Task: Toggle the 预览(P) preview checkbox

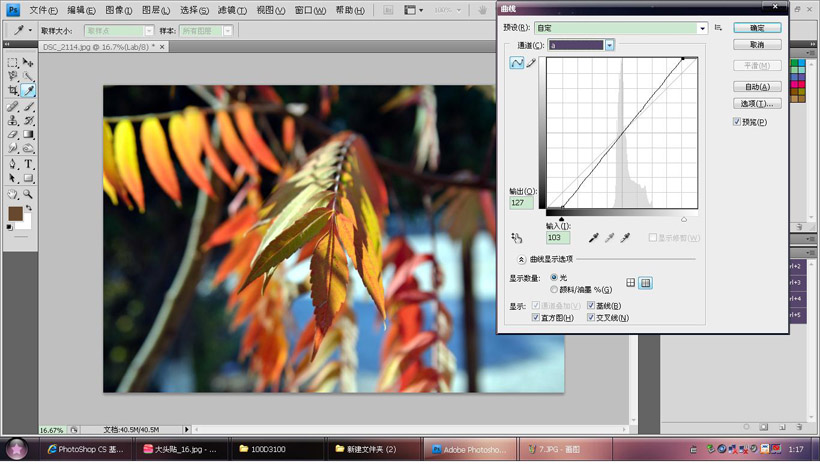Action: 737,122
